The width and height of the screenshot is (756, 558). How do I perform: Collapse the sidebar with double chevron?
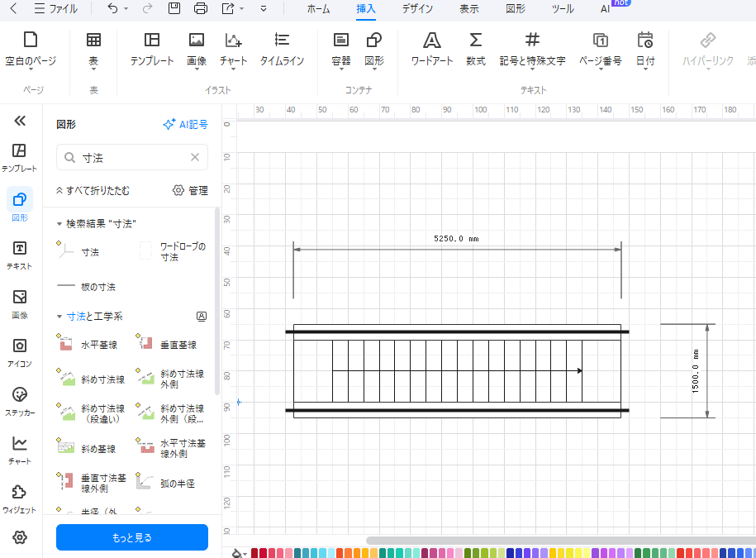pos(20,121)
